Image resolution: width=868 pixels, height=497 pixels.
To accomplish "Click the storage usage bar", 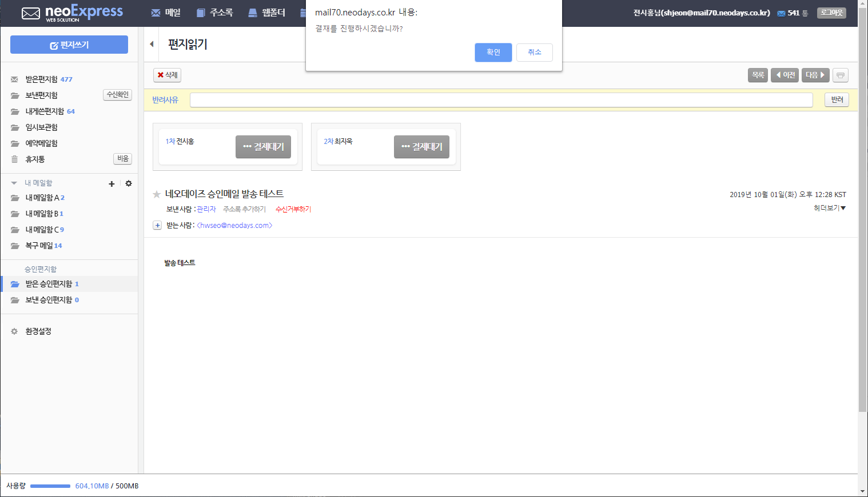I will pyautogui.click(x=50, y=486).
